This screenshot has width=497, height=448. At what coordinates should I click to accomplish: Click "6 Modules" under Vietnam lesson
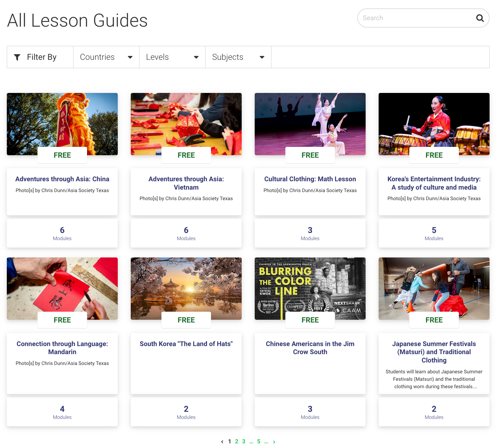click(186, 233)
